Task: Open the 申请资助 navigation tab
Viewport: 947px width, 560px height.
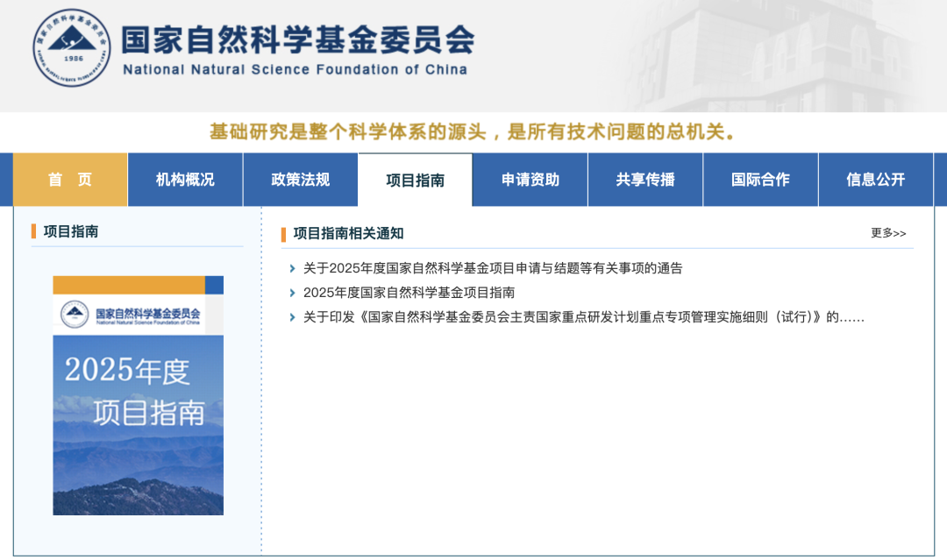Action: (530, 180)
